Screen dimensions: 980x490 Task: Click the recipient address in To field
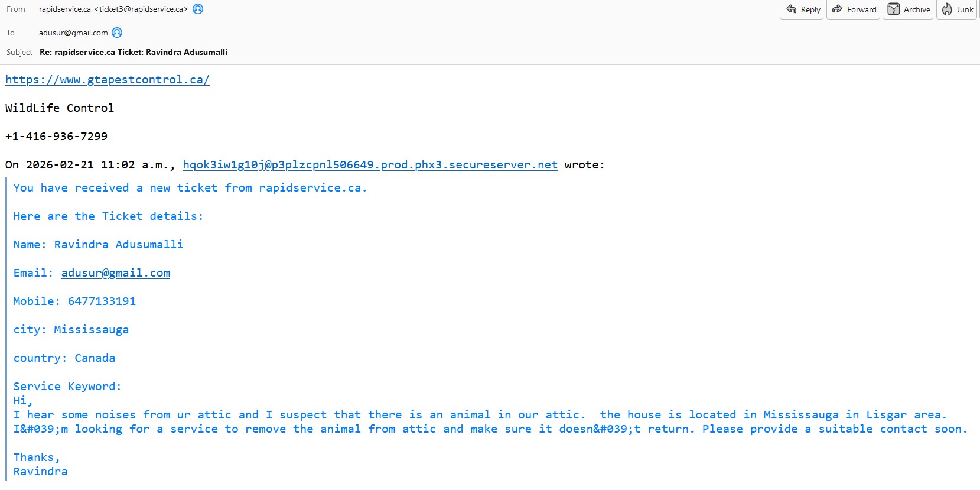point(73,33)
